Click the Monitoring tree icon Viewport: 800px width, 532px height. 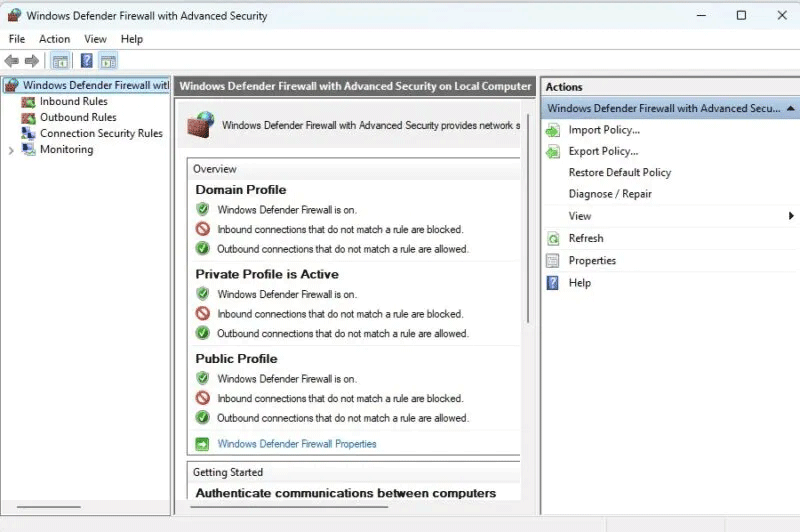click(28, 149)
